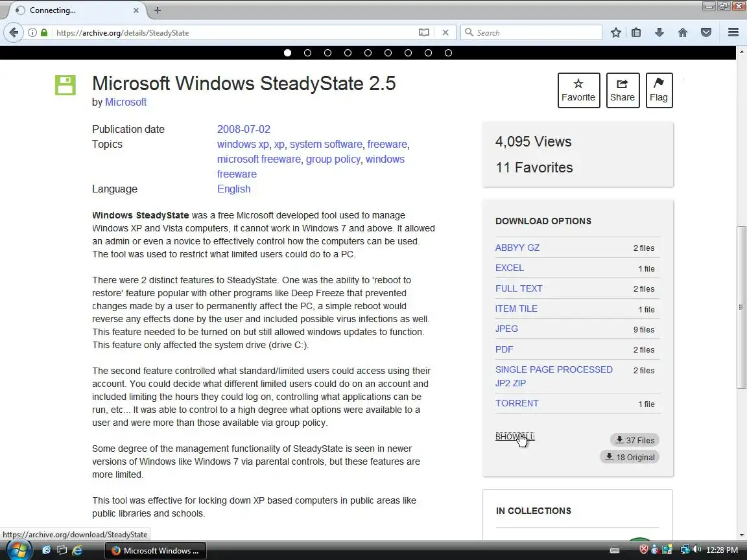Click the Microsoft Windows taskbar button
This screenshot has height=560, width=747.
coord(156,550)
